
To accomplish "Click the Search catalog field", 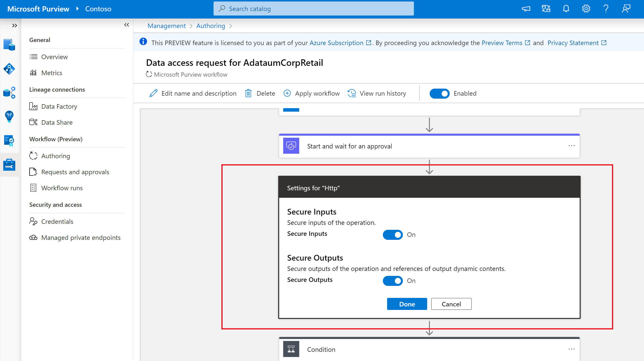I will pos(313,9).
